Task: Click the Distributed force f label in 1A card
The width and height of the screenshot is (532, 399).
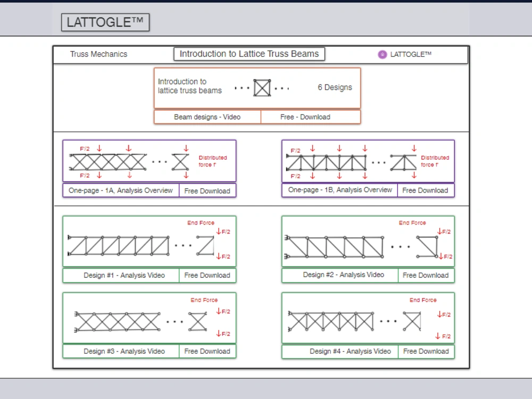Action: click(213, 161)
